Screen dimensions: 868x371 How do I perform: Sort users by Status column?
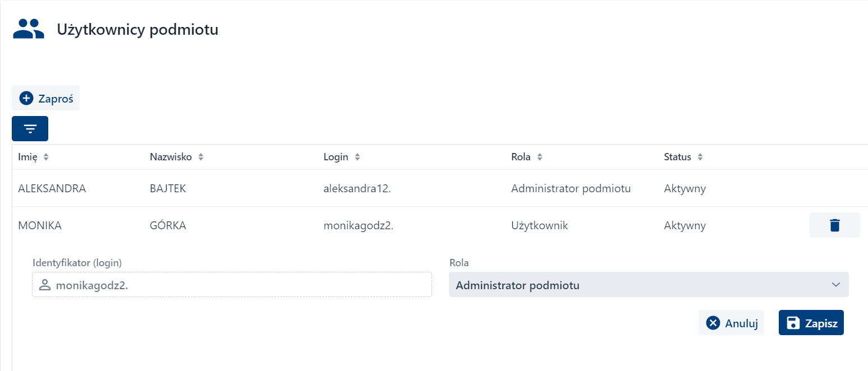point(700,157)
